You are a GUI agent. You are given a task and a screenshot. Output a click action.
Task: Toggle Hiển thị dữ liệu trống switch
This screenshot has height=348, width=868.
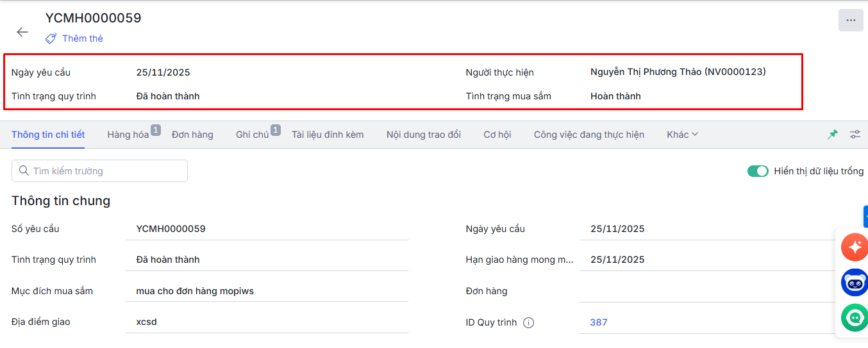point(758,171)
